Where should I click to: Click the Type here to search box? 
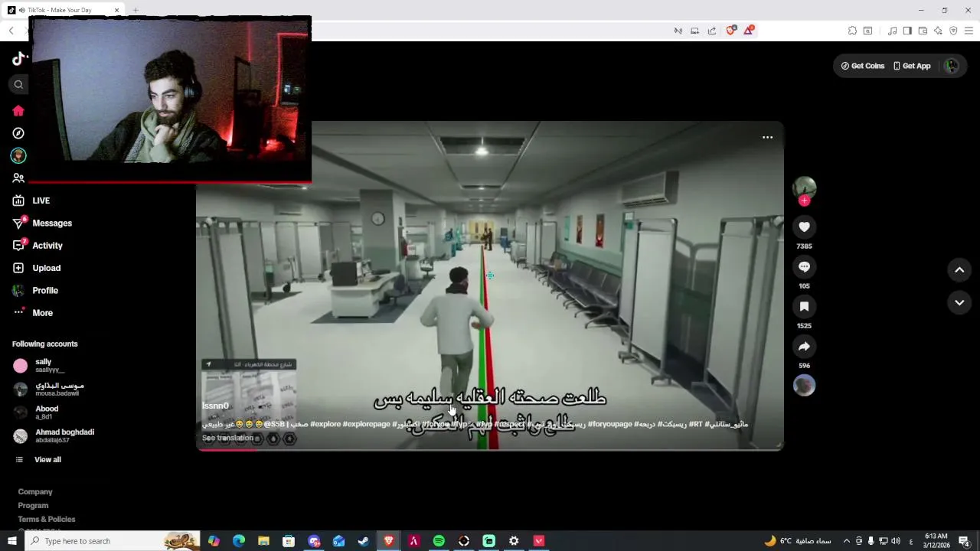(112, 541)
